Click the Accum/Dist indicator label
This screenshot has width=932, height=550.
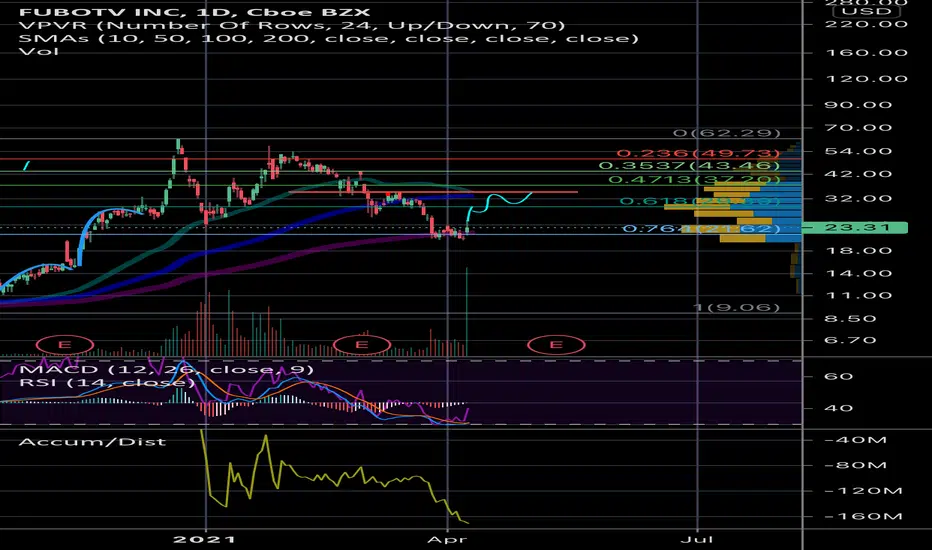(92, 442)
